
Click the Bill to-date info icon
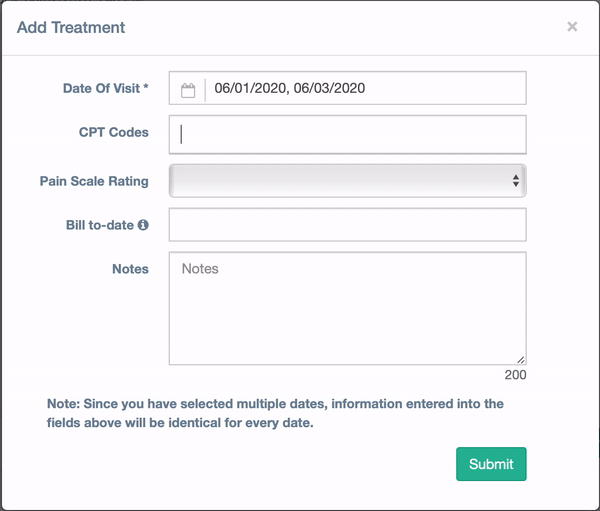pos(143,225)
